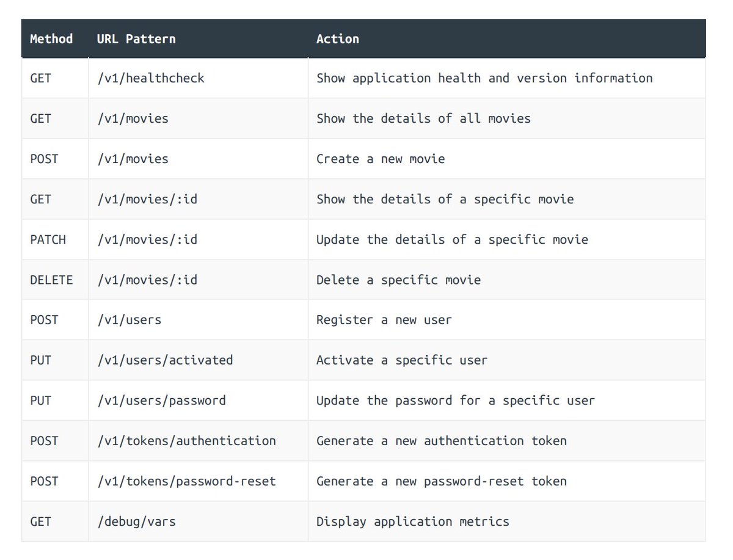
Task: Select /v1/movies/:id in the PATCH row
Action: (x=147, y=239)
